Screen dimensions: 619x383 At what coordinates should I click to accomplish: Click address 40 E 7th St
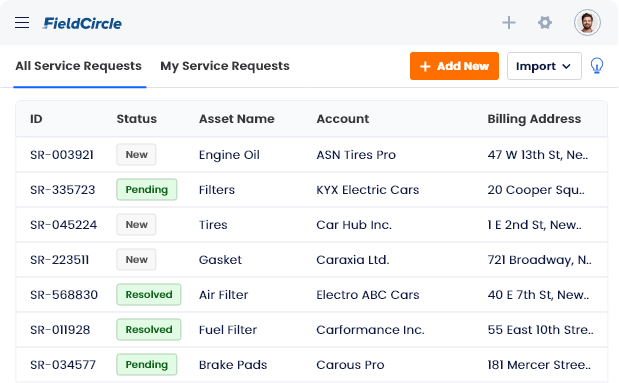pos(538,295)
